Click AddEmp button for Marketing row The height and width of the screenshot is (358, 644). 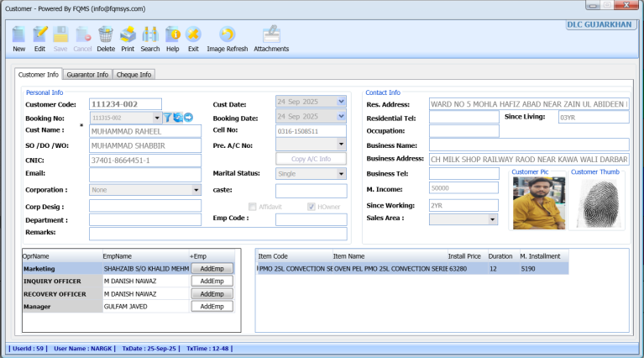(x=212, y=268)
